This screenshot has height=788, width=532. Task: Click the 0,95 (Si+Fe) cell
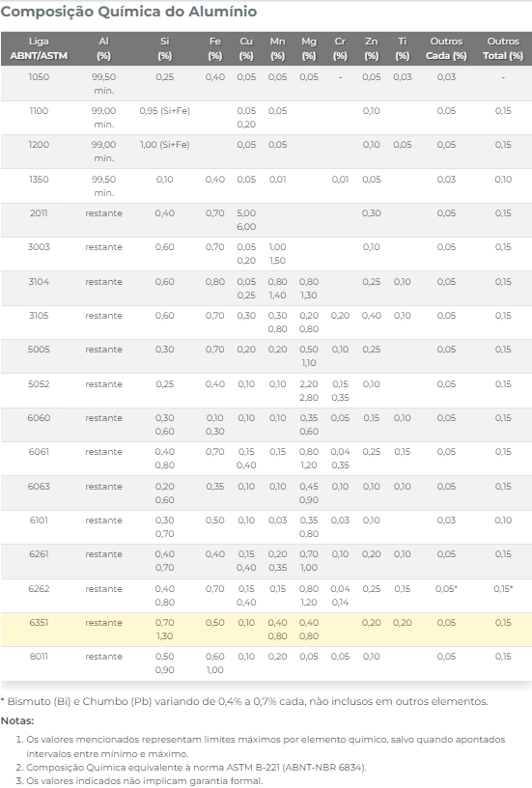click(165, 110)
